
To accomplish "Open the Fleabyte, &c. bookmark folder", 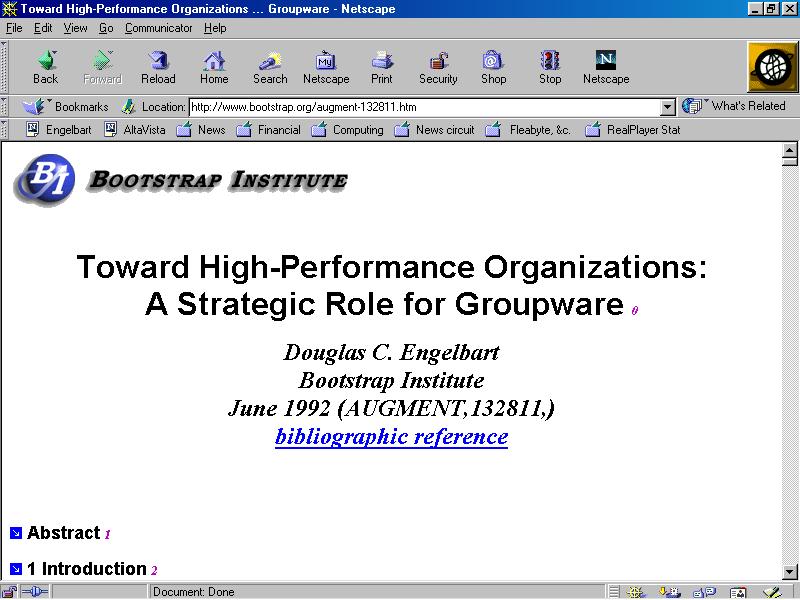I will [528, 130].
